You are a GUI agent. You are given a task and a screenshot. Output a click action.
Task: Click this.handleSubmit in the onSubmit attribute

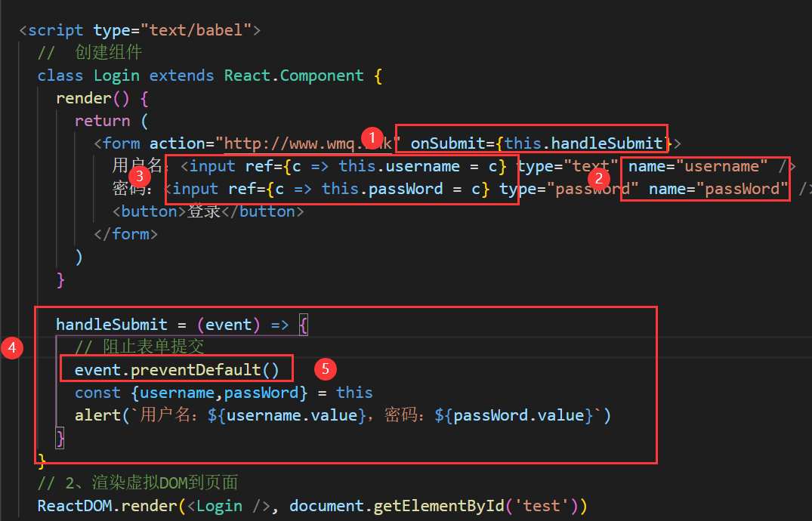tap(584, 143)
